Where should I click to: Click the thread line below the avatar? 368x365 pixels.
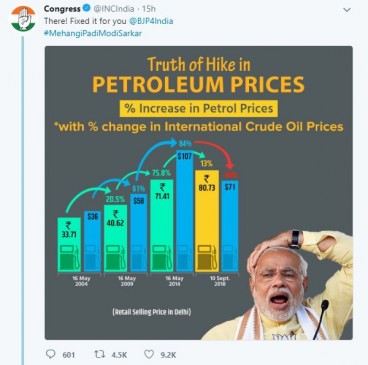pyautogui.click(x=23, y=200)
